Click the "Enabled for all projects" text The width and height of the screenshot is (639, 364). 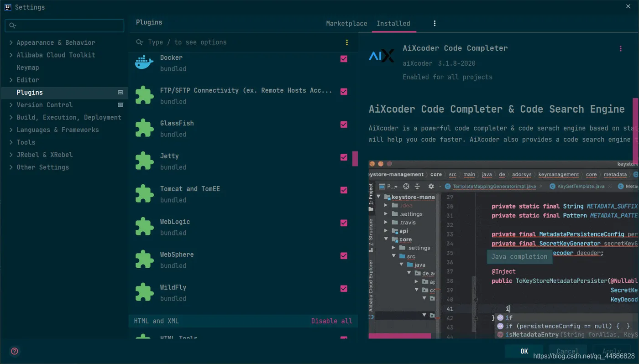point(447,77)
